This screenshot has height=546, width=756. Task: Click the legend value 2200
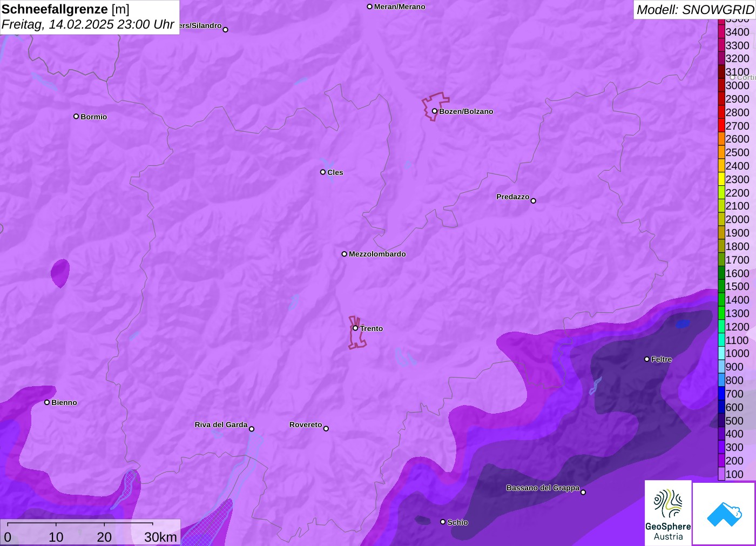click(737, 193)
